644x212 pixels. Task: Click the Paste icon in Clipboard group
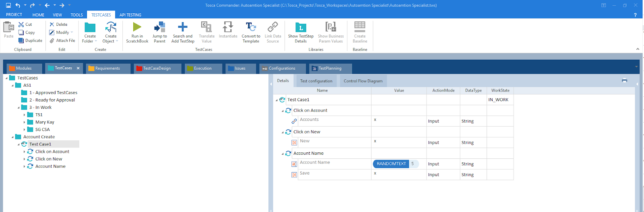coord(8,27)
